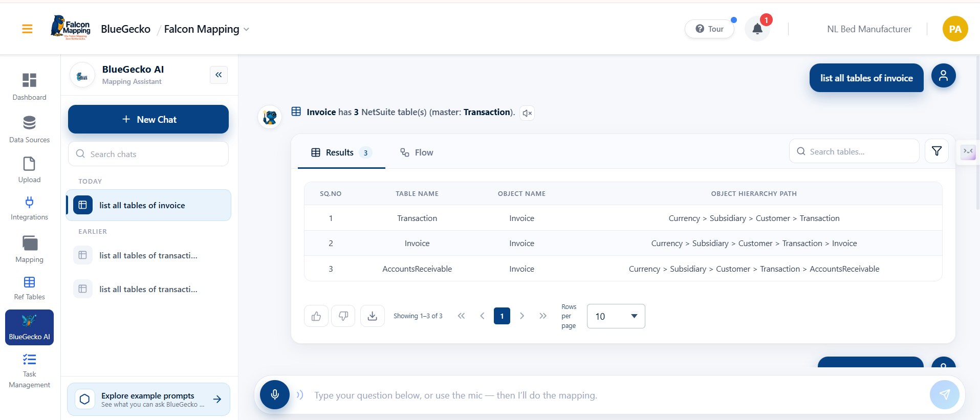Focus the question input box
Image resolution: width=980 pixels, height=420 pixels.
(x=617, y=395)
